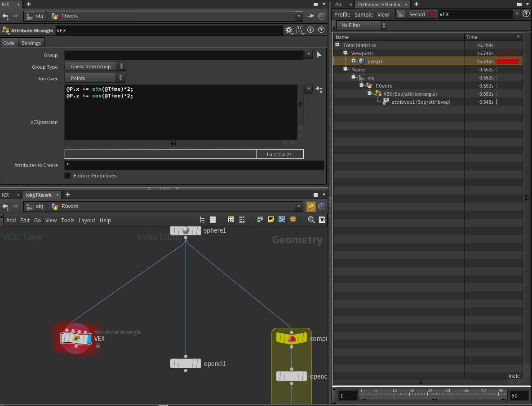The image size is (532, 406).
Task: Open the Profile menu
Action: [342, 14]
